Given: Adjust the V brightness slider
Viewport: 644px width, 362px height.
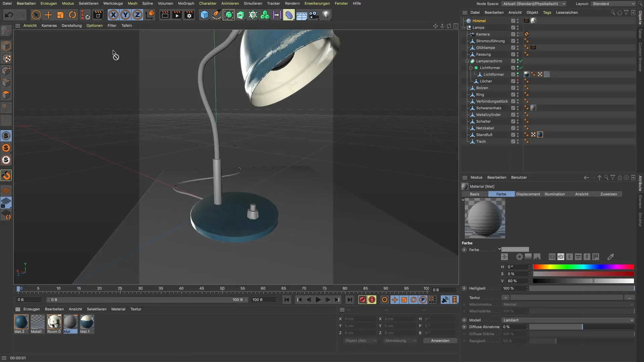Looking at the screenshot, I should [x=583, y=281].
